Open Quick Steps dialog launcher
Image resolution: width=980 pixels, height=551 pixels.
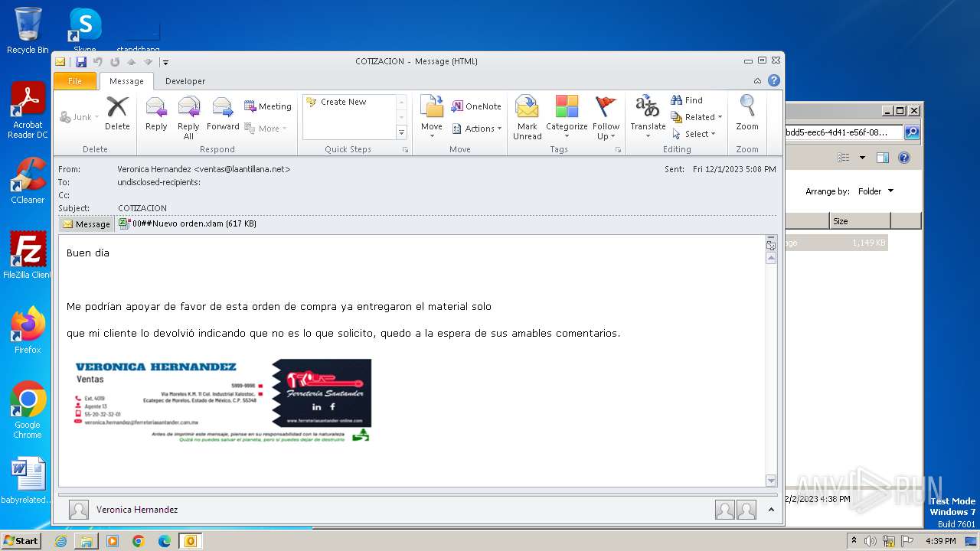[x=405, y=150]
